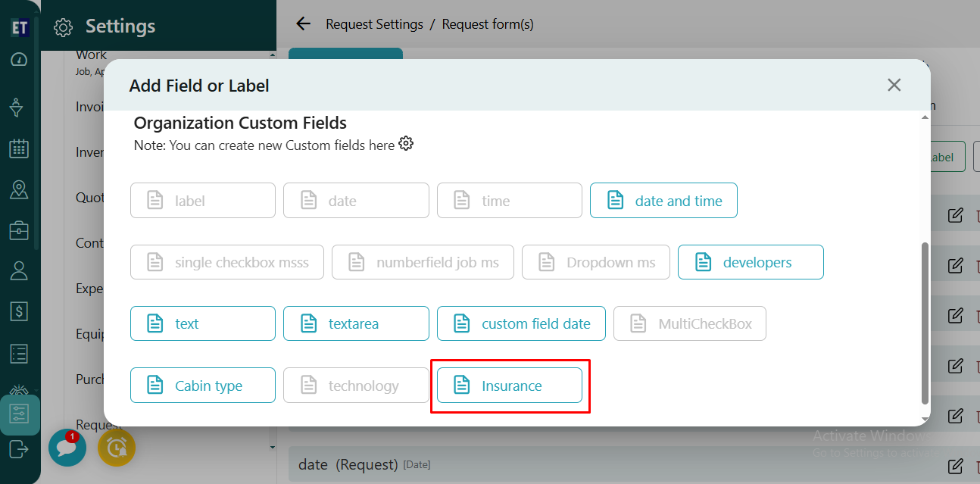Click the dialog's vertical scrollbar thumb
Screen dimensions: 980x484
pos(924,323)
